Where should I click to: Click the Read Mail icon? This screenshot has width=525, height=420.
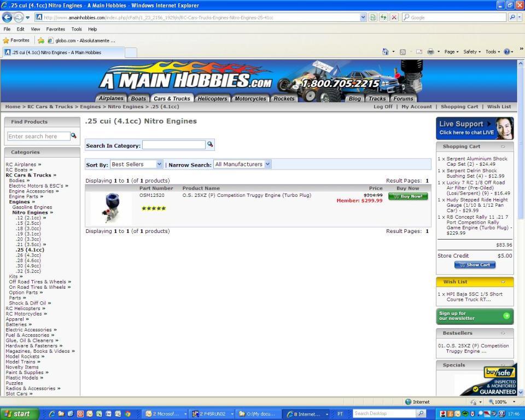[x=419, y=52]
